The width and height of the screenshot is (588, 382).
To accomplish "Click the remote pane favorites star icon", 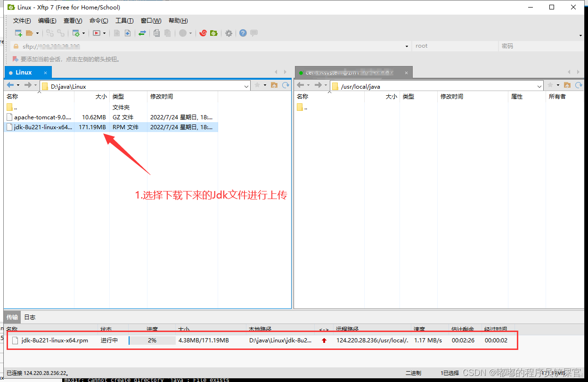I will click(550, 85).
